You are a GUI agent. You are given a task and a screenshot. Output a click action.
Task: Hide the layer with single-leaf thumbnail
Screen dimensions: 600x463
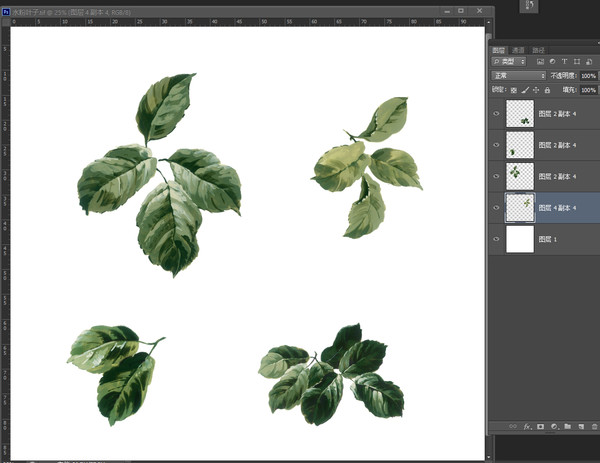point(496,145)
